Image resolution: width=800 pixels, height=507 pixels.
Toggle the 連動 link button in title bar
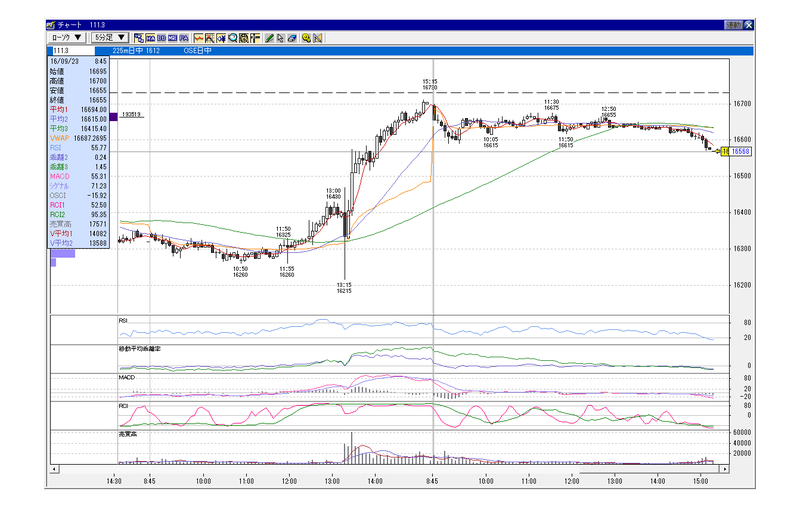point(733,25)
